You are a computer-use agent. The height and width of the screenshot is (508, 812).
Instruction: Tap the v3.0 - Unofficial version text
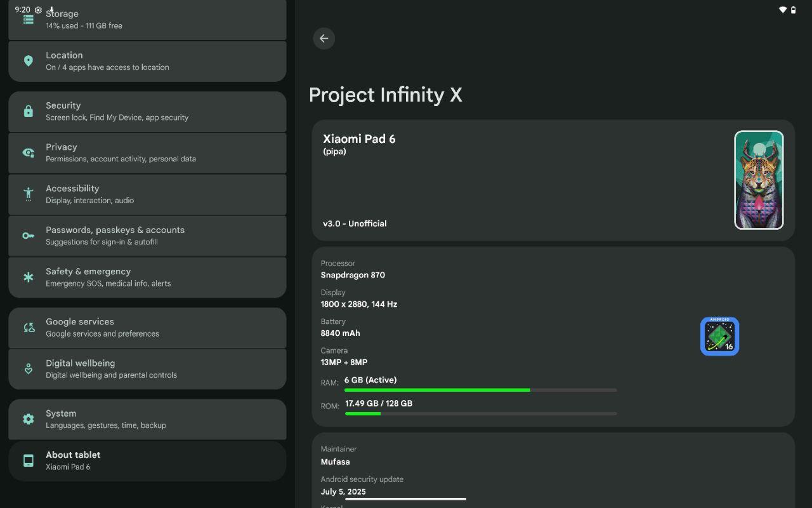pos(355,224)
